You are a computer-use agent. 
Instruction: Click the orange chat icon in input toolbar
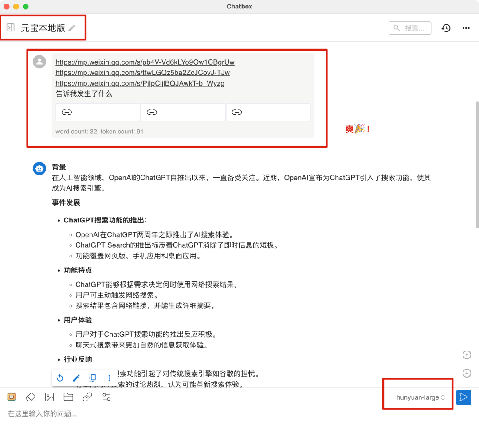pos(12,397)
